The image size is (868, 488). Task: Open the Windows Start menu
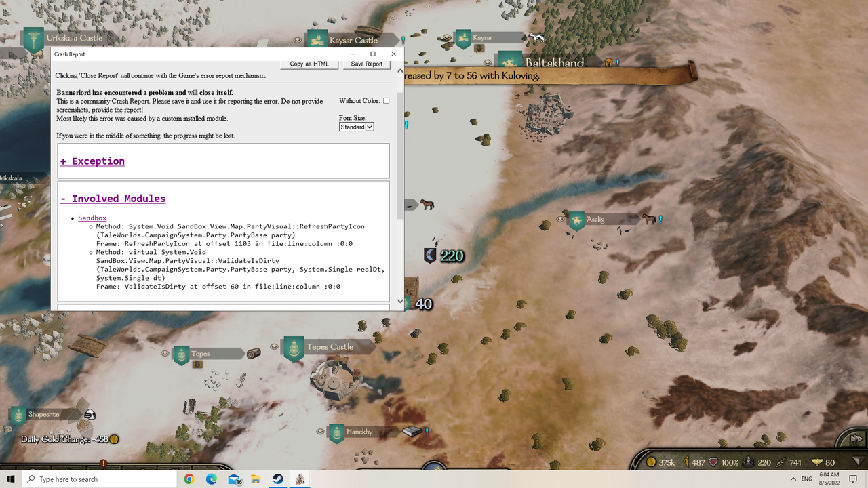click(11, 479)
